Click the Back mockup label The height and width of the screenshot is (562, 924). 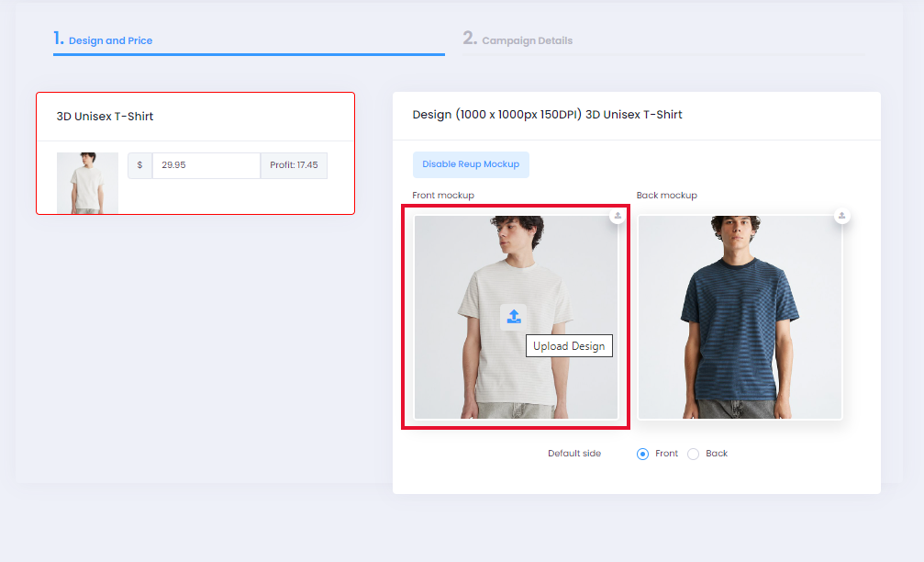point(666,196)
